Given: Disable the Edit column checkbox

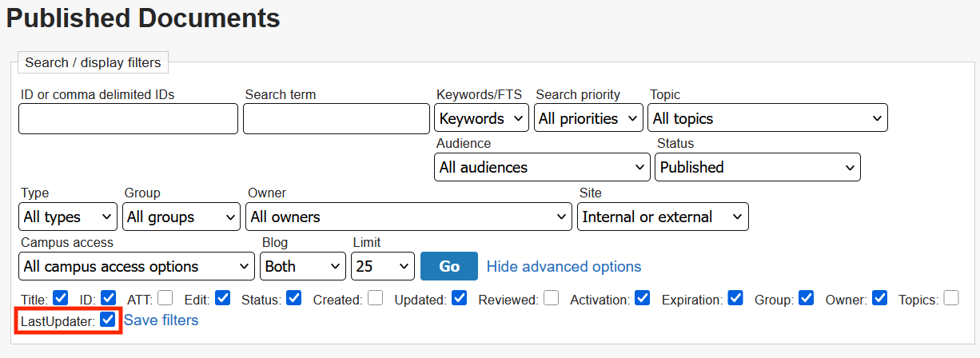Looking at the screenshot, I should 222,299.
